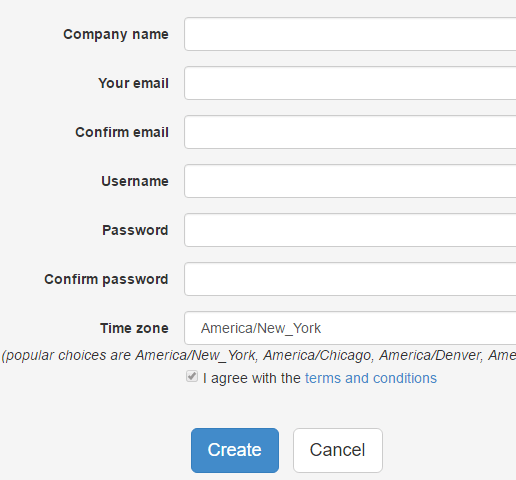Click the Company name input field
Screen dimensions: 516x480
(350, 34)
